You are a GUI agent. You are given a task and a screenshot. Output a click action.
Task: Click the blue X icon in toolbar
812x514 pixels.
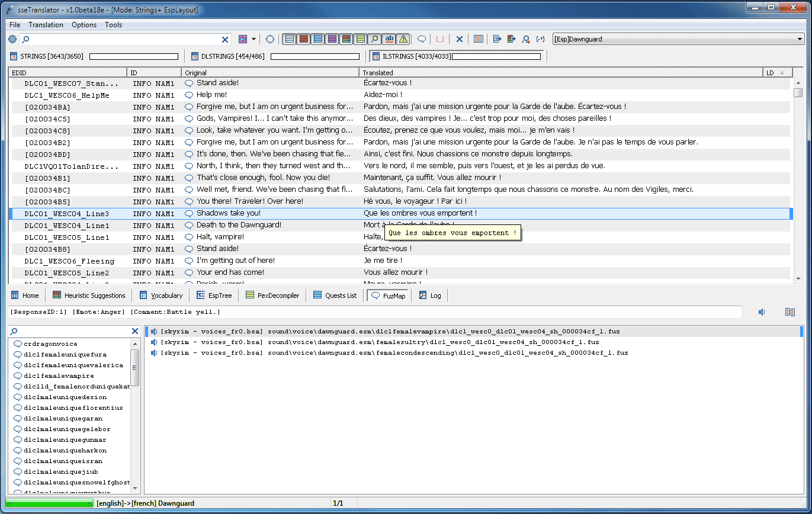click(459, 39)
